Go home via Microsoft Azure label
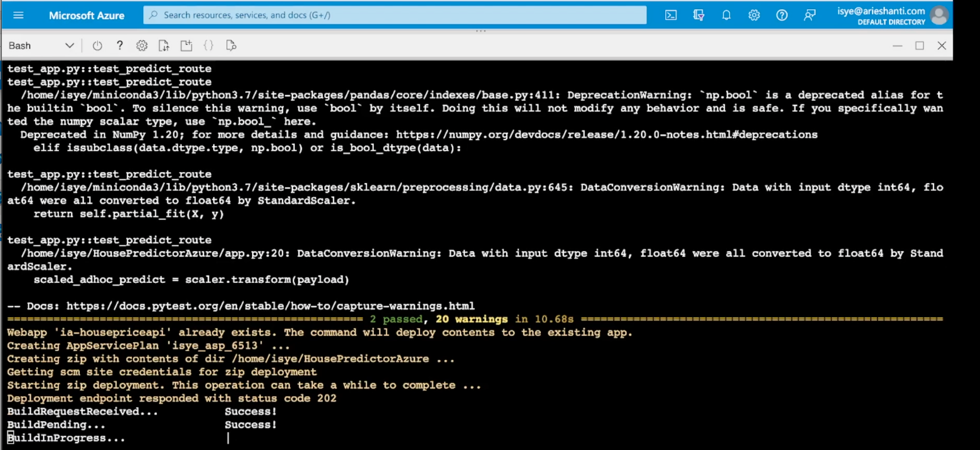 [x=87, y=15]
